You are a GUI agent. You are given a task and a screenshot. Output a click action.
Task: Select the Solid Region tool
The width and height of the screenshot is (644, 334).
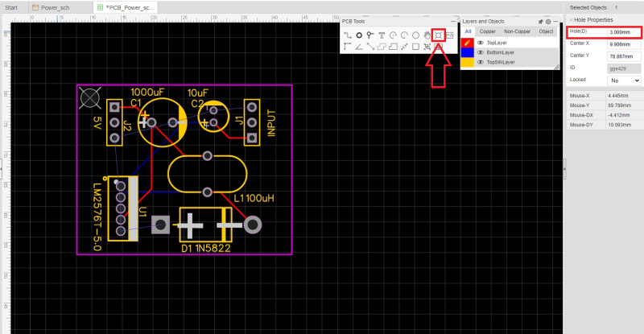click(x=393, y=47)
